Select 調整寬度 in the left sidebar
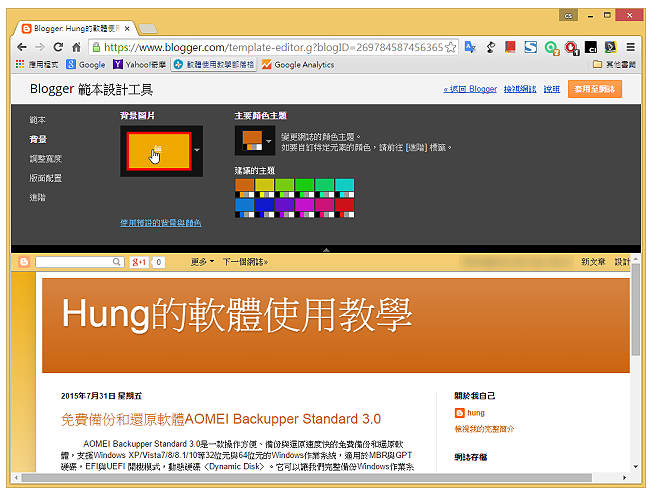 click(x=45, y=159)
